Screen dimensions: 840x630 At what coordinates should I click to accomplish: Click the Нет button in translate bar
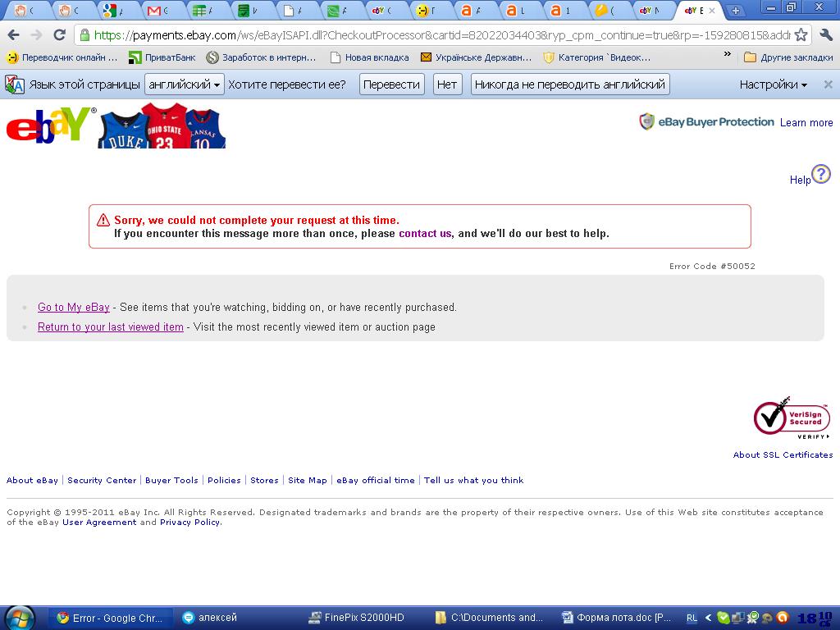click(447, 84)
